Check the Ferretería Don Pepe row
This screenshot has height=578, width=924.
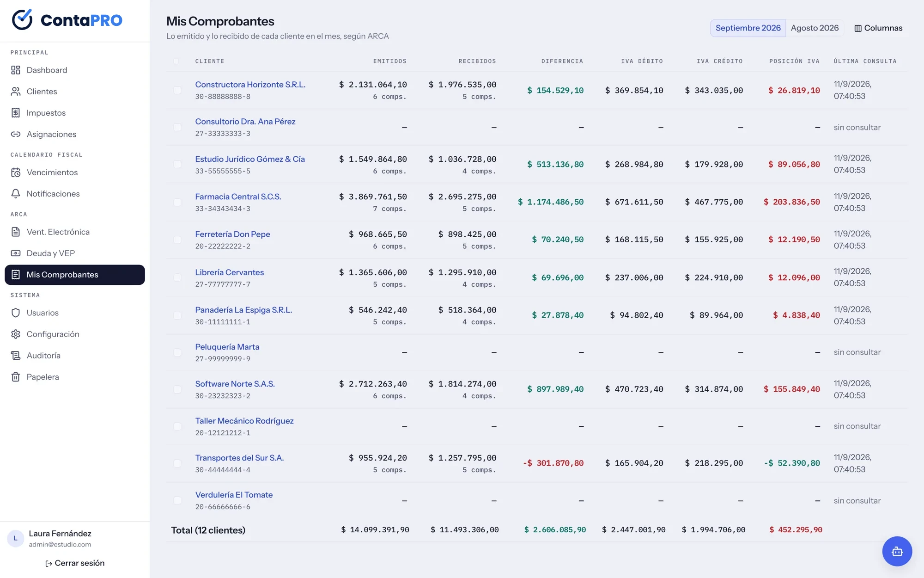click(x=177, y=240)
